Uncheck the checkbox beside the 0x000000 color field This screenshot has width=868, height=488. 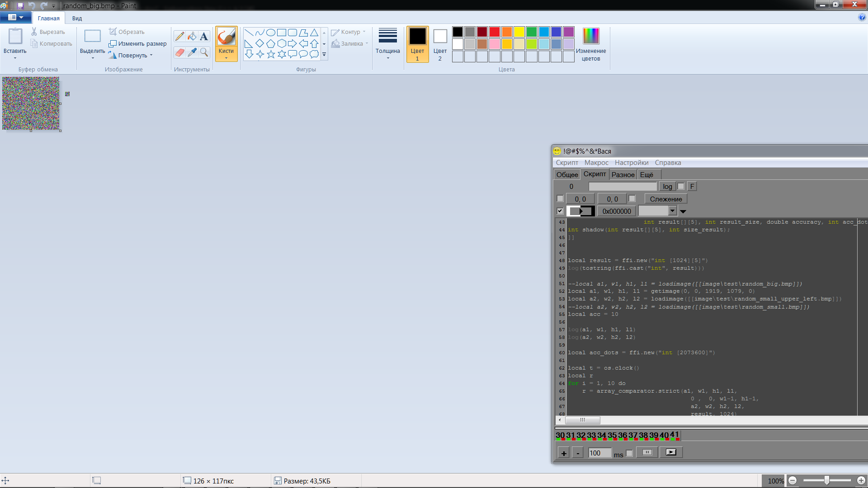[x=560, y=211]
